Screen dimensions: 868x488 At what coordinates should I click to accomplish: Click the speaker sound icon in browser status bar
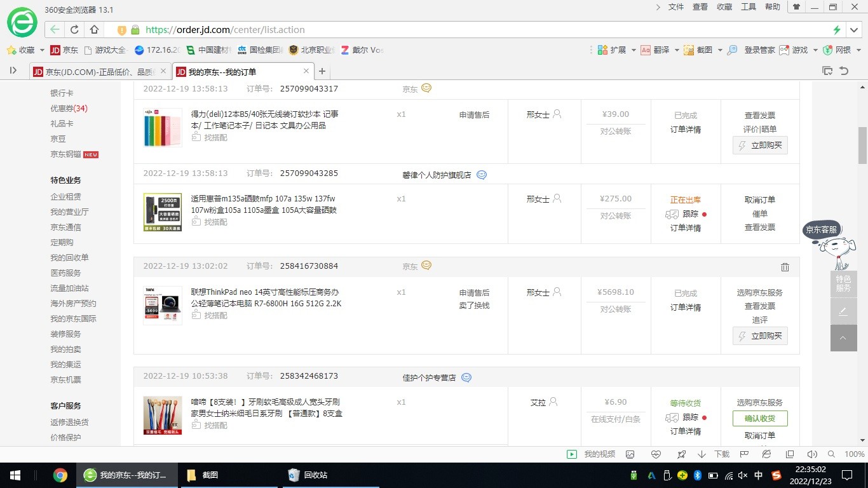tap(811, 454)
